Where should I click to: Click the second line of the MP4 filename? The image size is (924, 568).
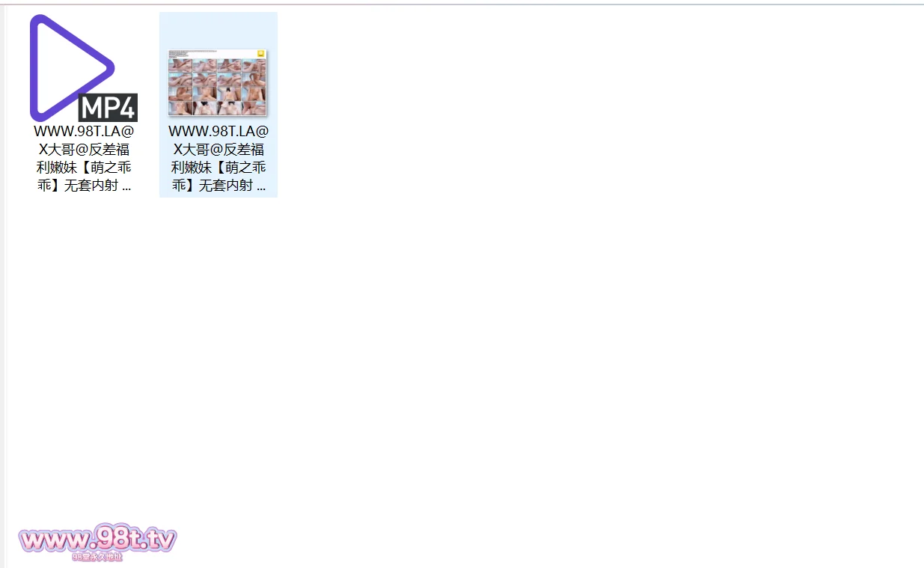click(84, 149)
